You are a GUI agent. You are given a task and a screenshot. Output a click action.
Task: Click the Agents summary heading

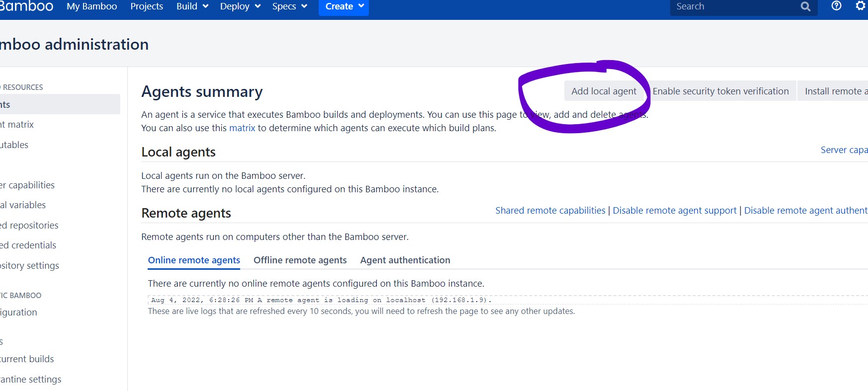(202, 91)
